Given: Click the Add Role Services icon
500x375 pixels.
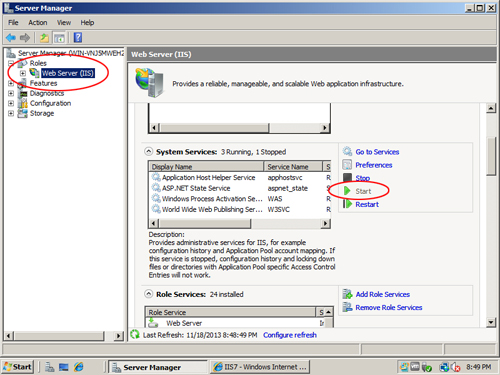Looking at the screenshot, I should tap(347, 294).
